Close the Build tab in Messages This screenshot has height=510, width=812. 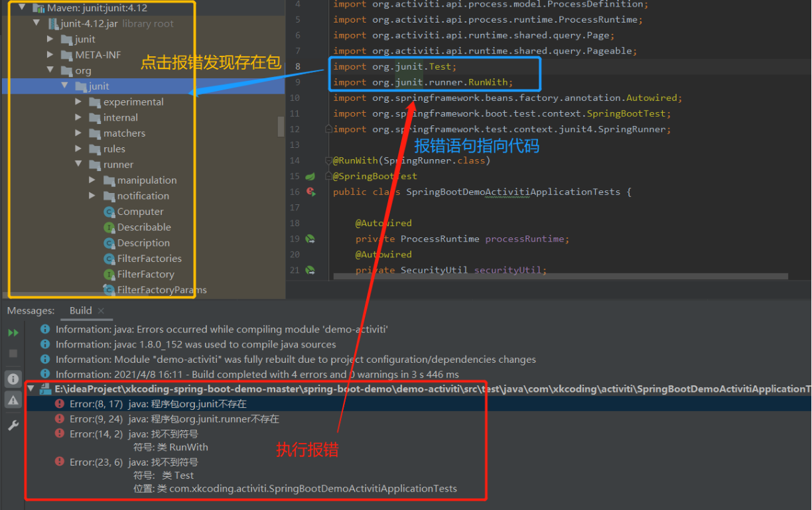101,310
